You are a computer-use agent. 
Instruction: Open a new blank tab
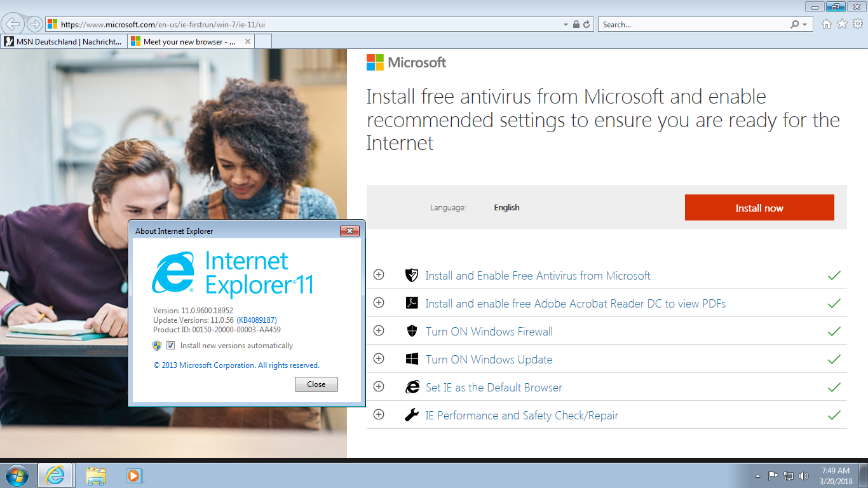click(x=264, y=41)
